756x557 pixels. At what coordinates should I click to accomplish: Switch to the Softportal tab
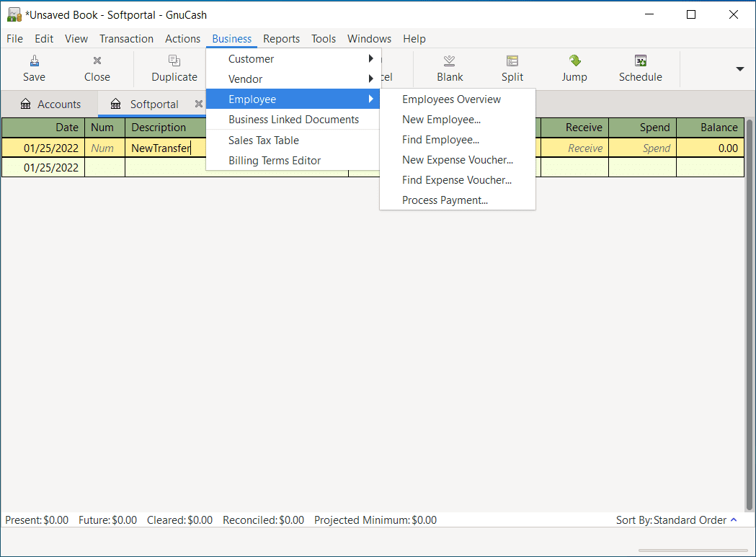click(x=152, y=104)
